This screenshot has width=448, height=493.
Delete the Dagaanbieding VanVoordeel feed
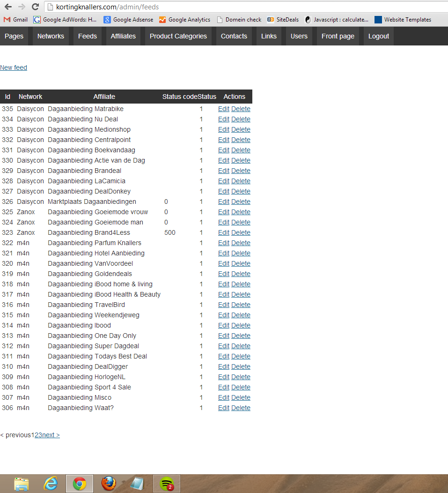241,263
